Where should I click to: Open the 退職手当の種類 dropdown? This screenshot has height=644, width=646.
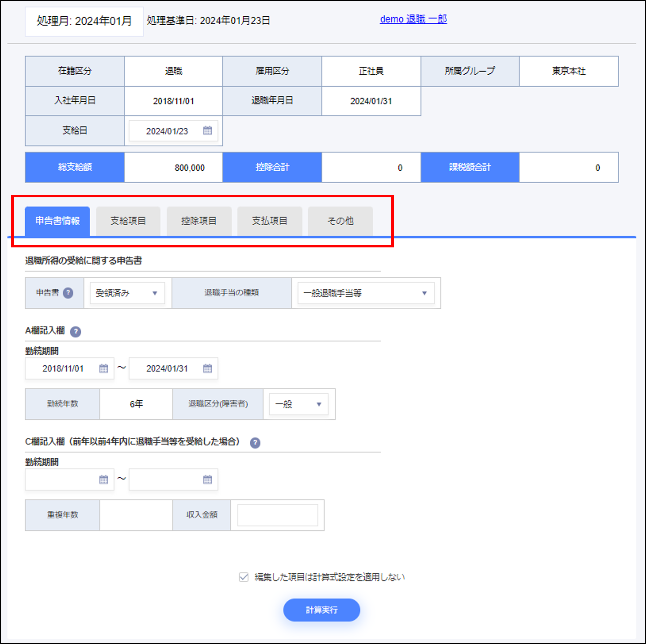point(366,293)
